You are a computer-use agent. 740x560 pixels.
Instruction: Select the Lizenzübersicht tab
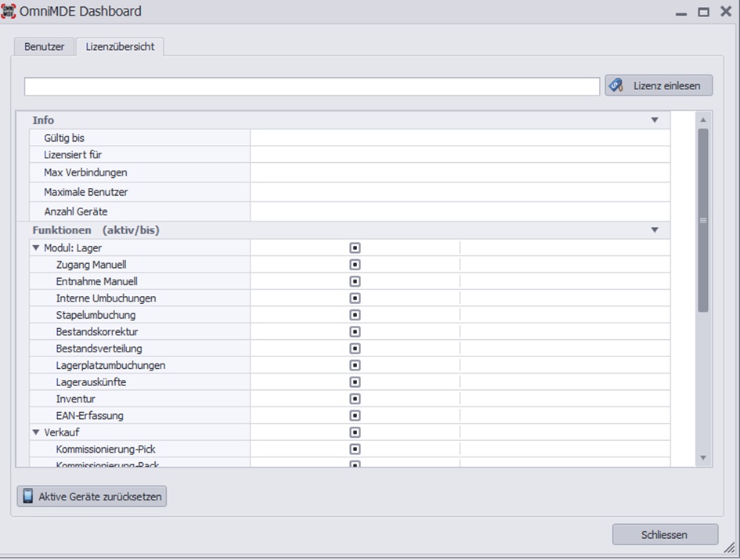(x=120, y=46)
